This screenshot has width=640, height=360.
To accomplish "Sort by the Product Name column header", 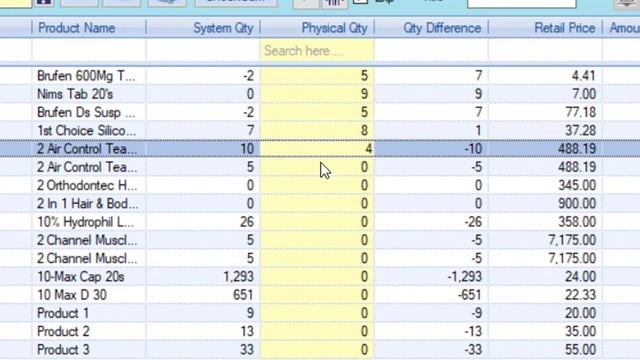I will (x=89, y=28).
